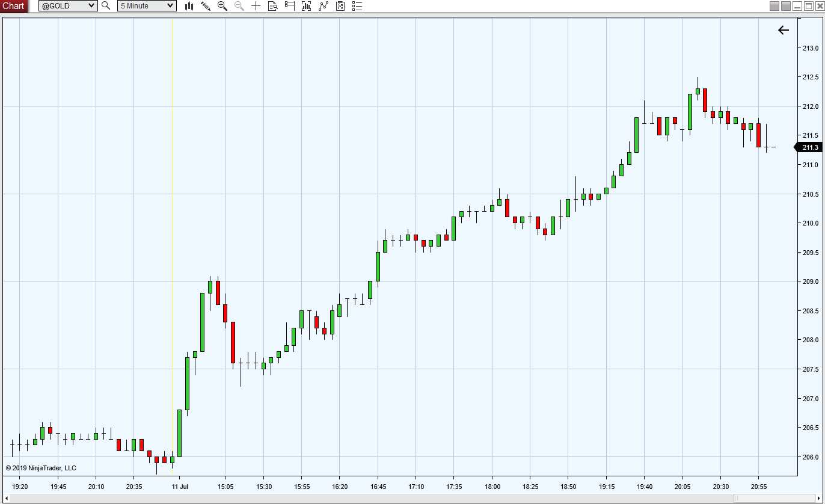Image resolution: width=825 pixels, height=504 pixels.
Task: Click the scrollbar right arrow
Action: pyautogui.click(x=820, y=498)
